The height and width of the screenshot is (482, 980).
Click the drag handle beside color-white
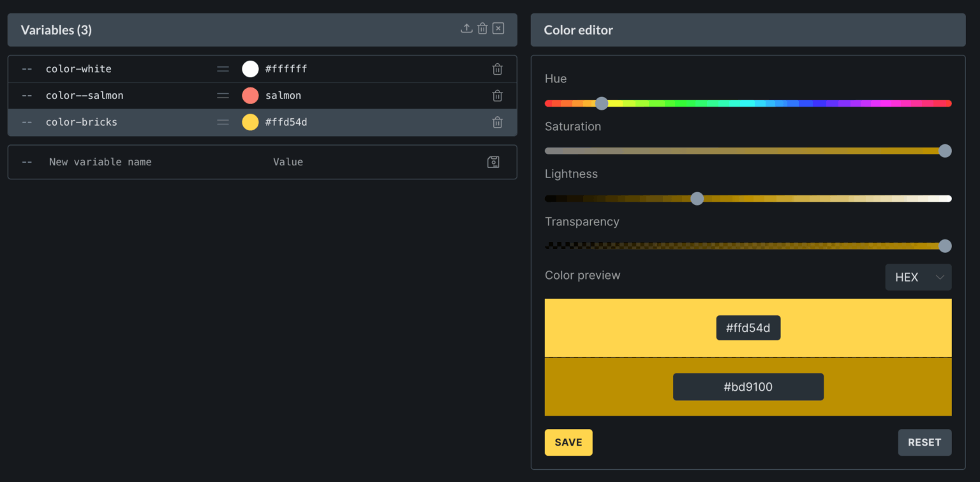(223, 68)
